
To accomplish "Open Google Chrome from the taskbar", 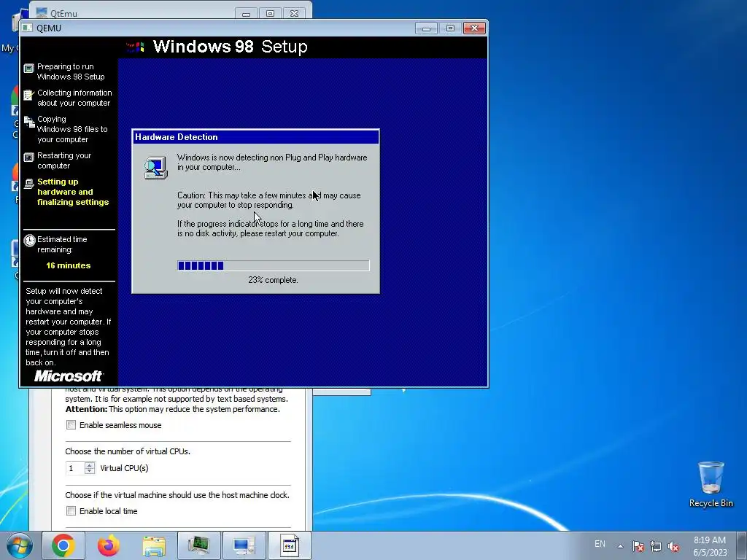I will click(x=63, y=545).
